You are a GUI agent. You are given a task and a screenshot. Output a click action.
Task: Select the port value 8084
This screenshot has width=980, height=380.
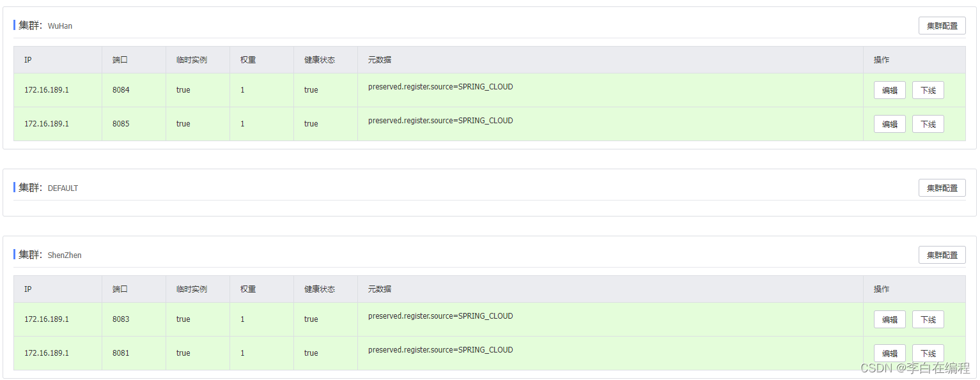121,90
